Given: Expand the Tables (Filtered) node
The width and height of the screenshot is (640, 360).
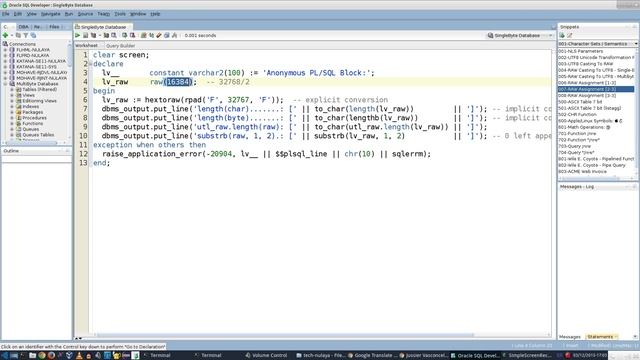Looking at the screenshot, I should coord(12,89).
